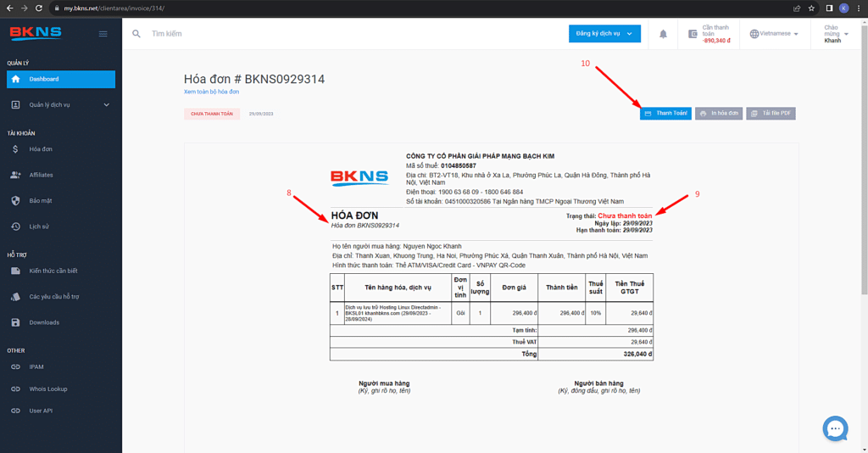Click the Chrome profile avatar

click(x=843, y=8)
